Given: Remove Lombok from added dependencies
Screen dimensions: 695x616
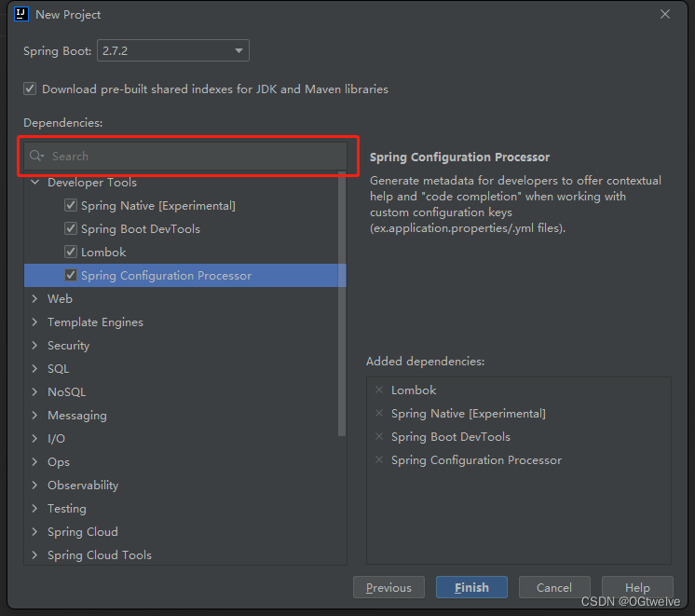Looking at the screenshot, I should [x=379, y=390].
